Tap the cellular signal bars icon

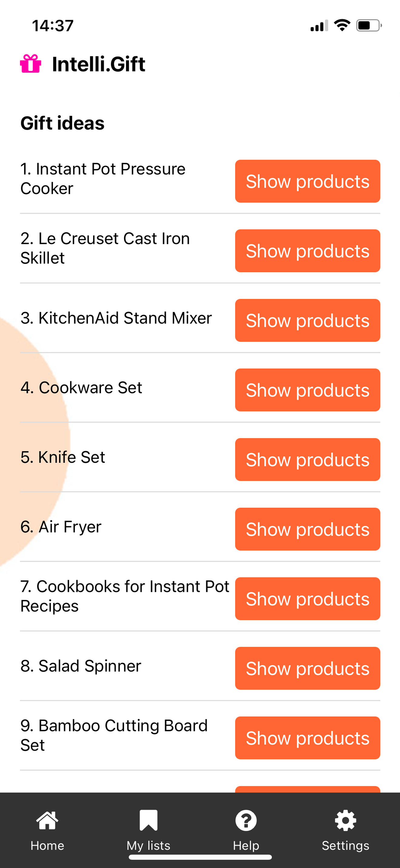(x=319, y=26)
